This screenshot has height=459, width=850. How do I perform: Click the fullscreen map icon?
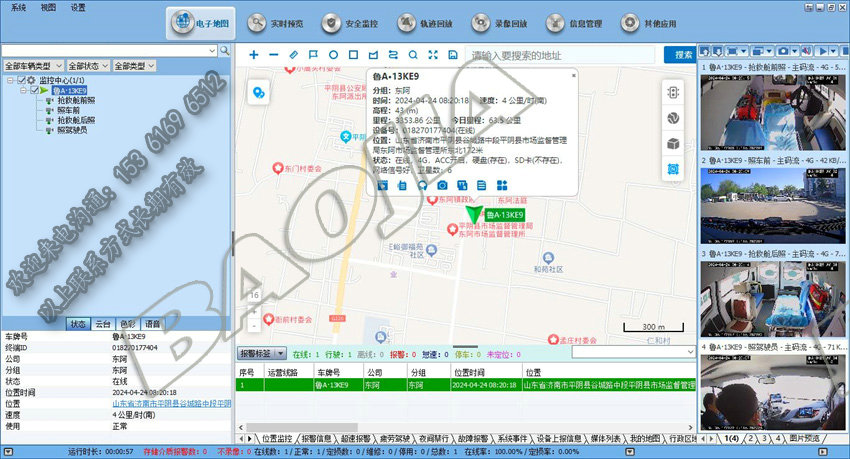click(432, 54)
